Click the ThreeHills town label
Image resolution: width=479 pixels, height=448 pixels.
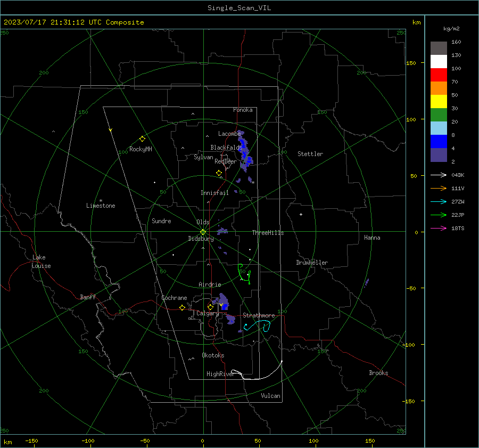coord(268,233)
